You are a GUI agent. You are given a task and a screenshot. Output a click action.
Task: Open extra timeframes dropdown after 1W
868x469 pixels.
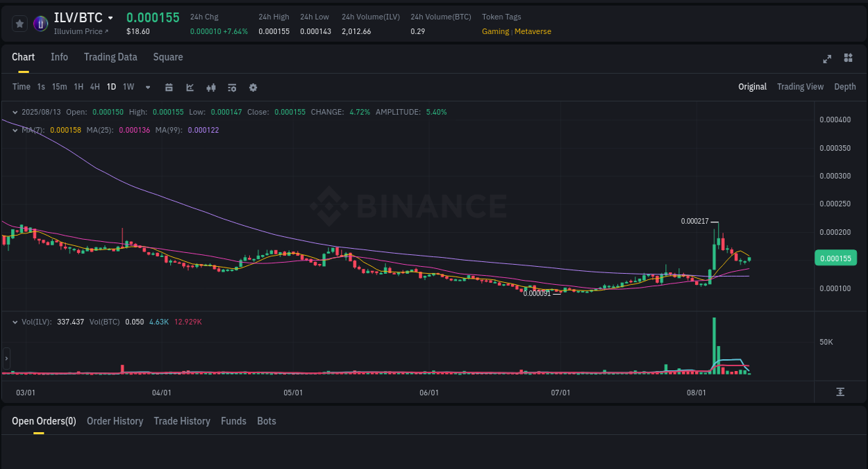(x=147, y=87)
